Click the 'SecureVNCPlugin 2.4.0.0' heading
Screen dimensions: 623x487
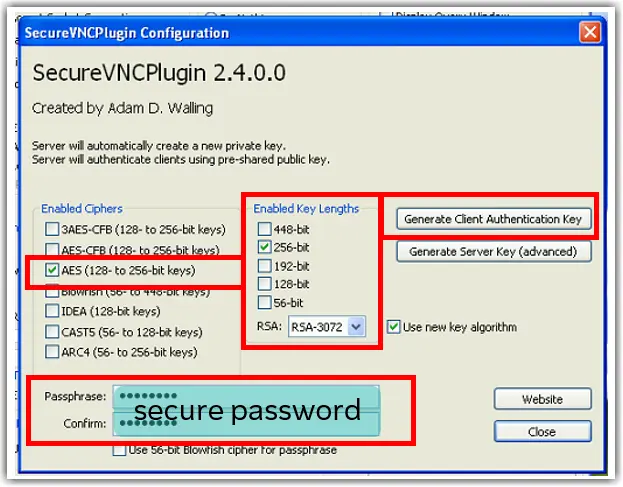pyautogui.click(x=159, y=73)
